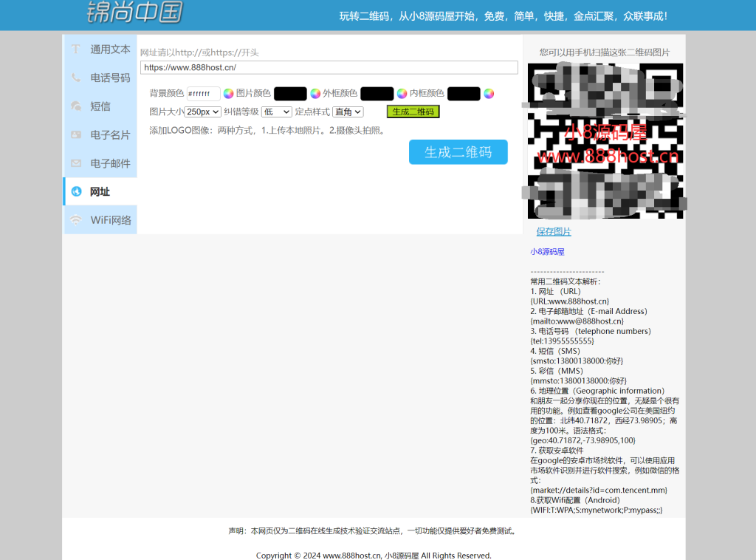Open the WiFi网络 tab
The height and width of the screenshot is (560, 756).
point(100,220)
